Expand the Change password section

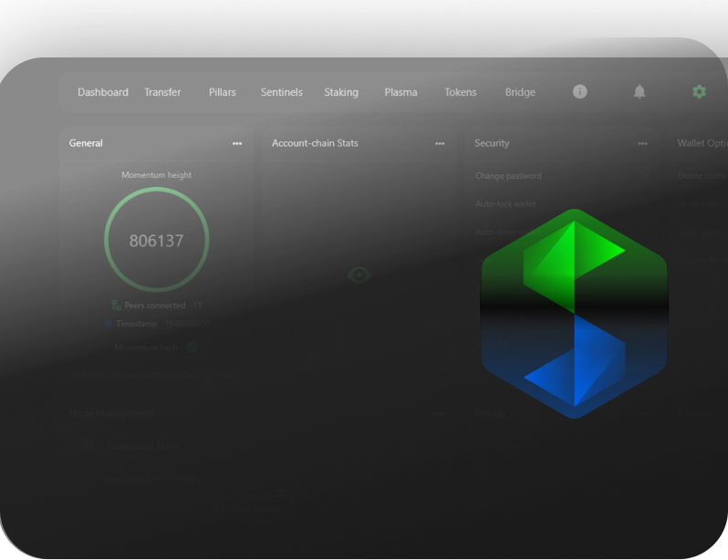(508, 175)
